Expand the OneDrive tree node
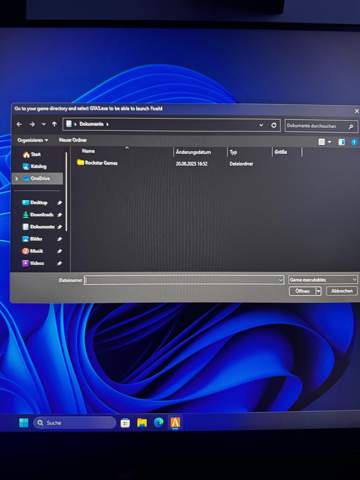Viewport: 360px width, 480px height. (17, 179)
